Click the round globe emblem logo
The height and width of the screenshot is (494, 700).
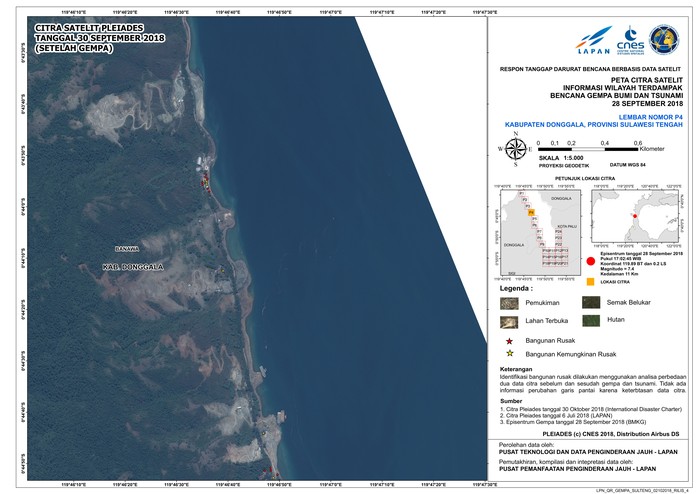[x=664, y=40]
